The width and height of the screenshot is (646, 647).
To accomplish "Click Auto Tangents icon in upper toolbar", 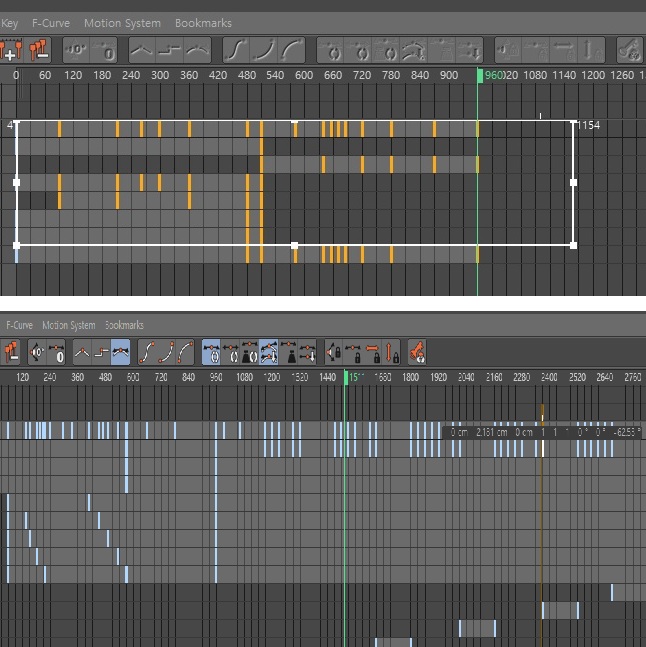I will tap(330, 50).
